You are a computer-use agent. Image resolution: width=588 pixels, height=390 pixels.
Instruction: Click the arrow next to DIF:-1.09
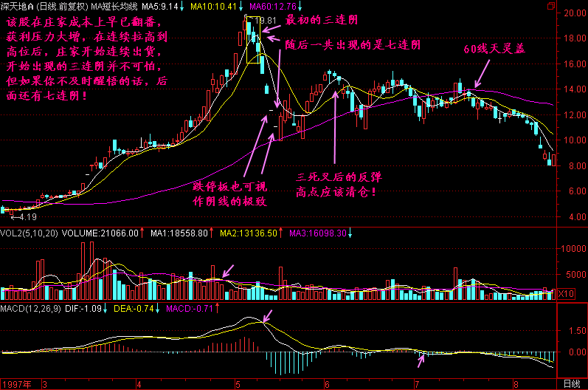106,307
